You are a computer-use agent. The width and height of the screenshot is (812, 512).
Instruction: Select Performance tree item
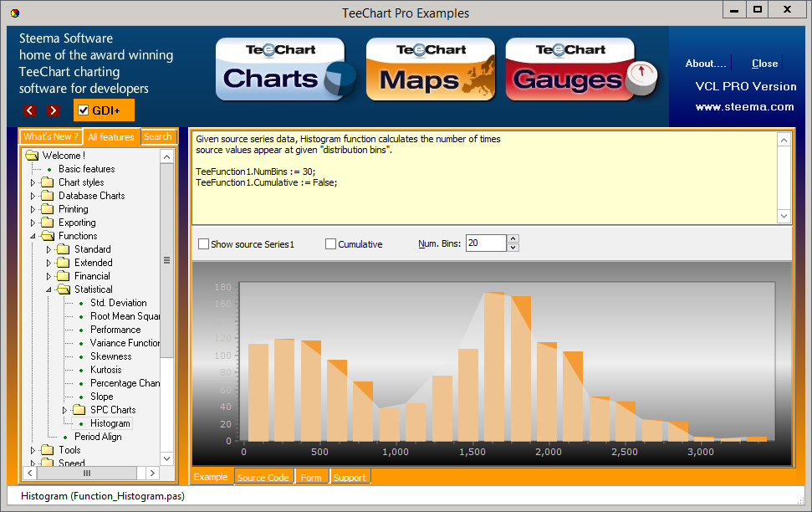point(115,330)
